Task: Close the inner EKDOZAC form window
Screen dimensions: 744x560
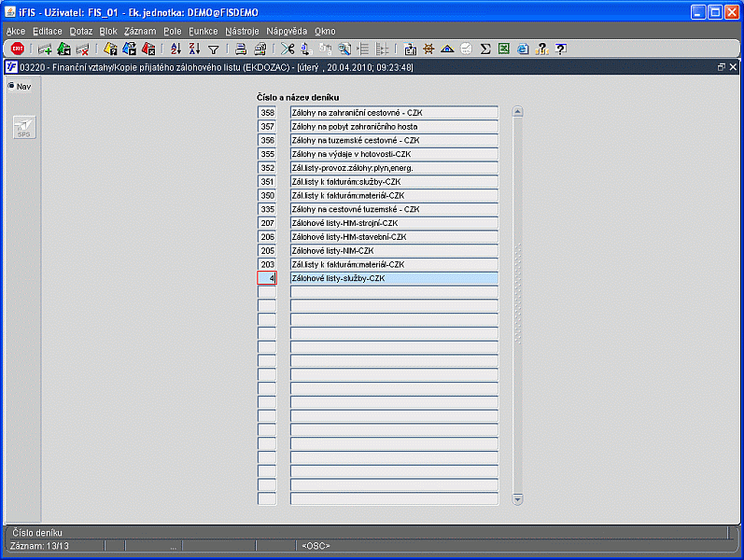Action: coord(733,67)
